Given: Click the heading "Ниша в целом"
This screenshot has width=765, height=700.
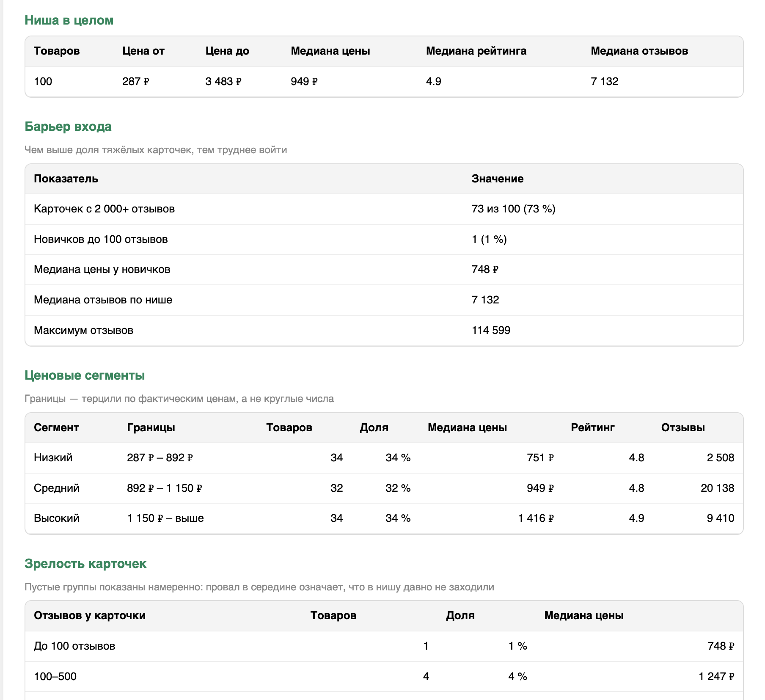Looking at the screenshot, I should point(69,20).
